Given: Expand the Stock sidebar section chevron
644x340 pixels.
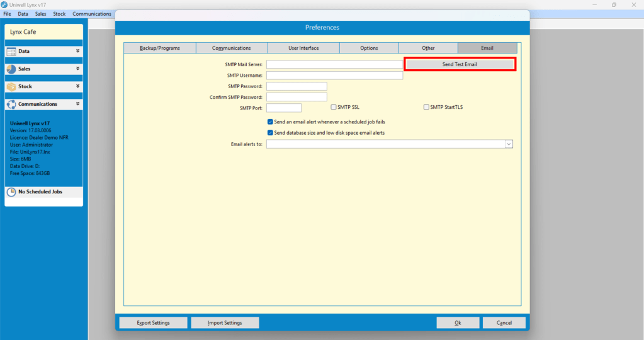Looking at the screenshot, I should (x=77, y=86).
